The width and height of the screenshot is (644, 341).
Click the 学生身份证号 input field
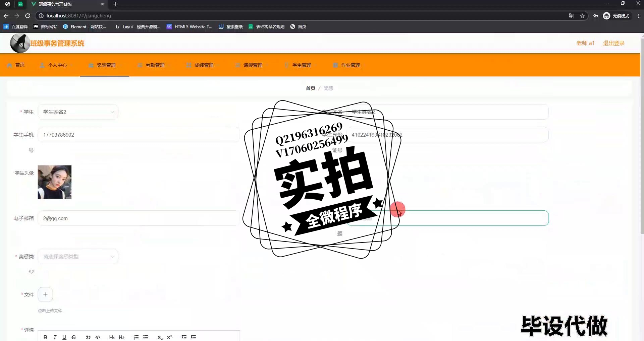click(x=448, y=135)
